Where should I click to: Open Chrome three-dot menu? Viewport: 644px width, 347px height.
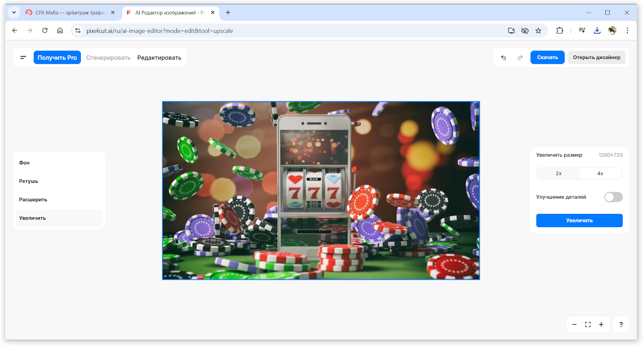point(627,31)
